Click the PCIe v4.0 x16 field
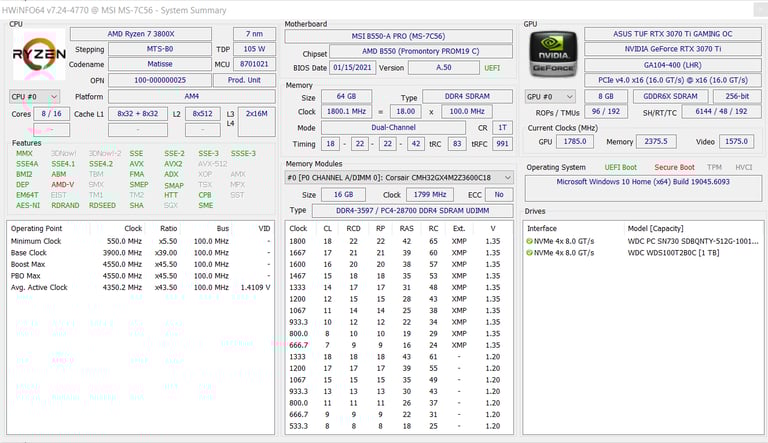 [x=672, y=80]
